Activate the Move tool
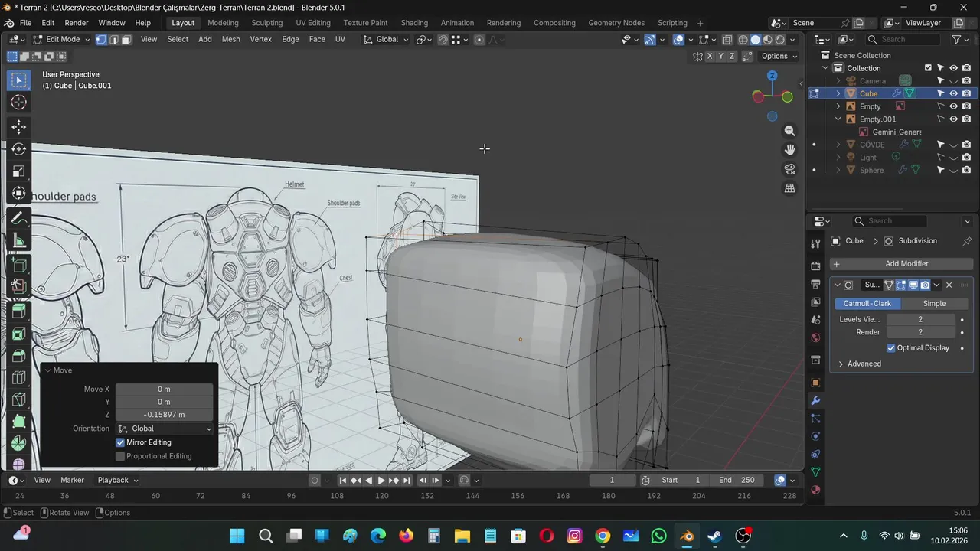Screen dimensions: 980x551 coord(19,127)
